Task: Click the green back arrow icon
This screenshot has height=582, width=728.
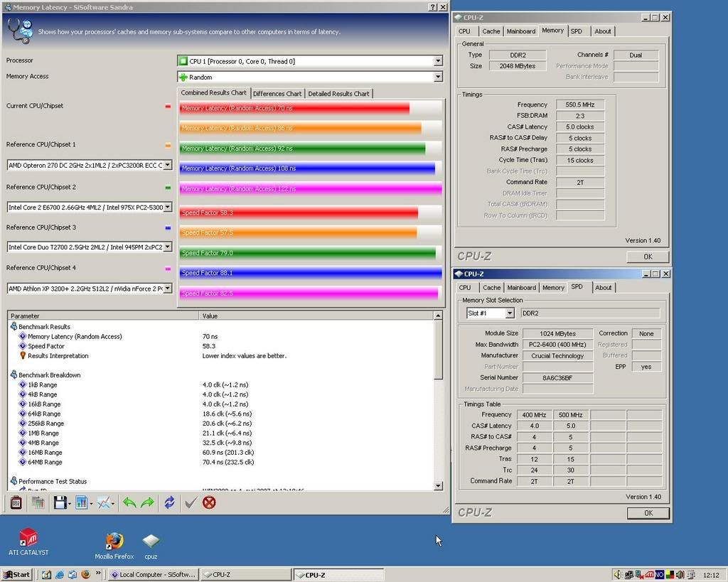Action: coord(129,502)
